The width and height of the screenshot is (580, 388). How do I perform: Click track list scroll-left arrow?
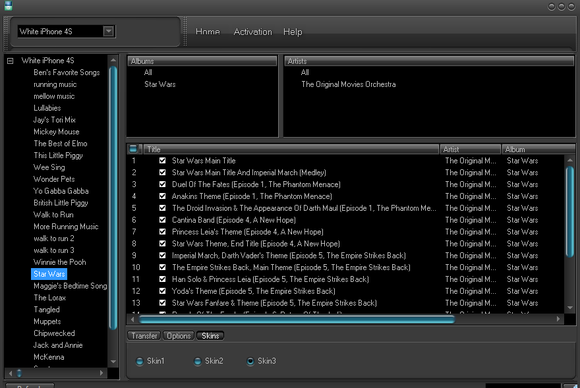click(133, 319)
